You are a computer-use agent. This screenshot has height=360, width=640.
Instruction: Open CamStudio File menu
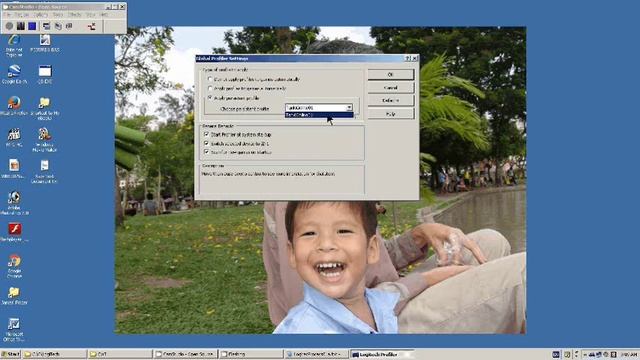click(x=7, y=15)
